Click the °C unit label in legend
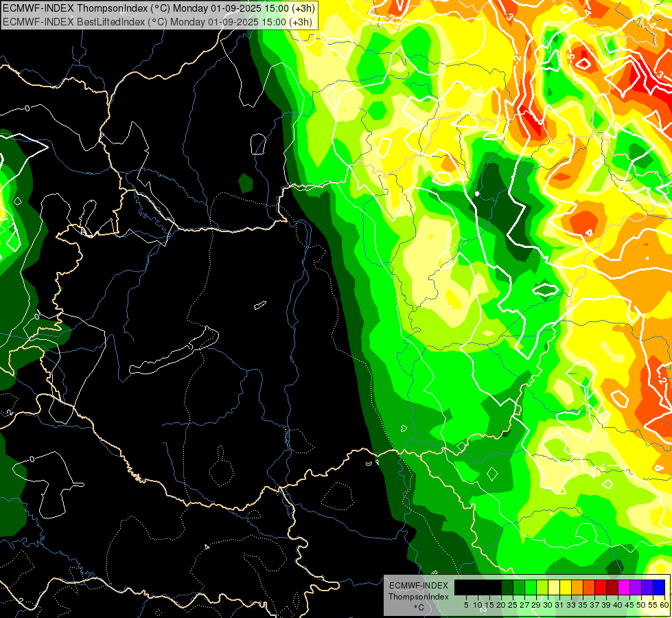The height and width of the screenshot is (618, 672). tap(419, 608)
